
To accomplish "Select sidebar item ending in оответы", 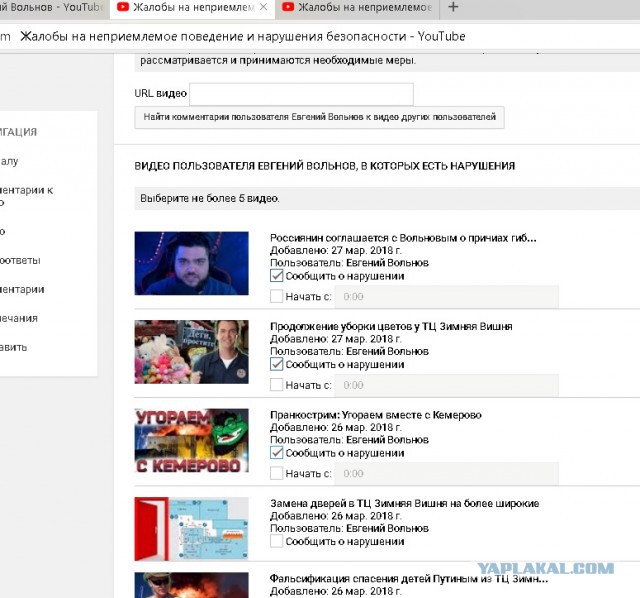I will click(20, 260).
